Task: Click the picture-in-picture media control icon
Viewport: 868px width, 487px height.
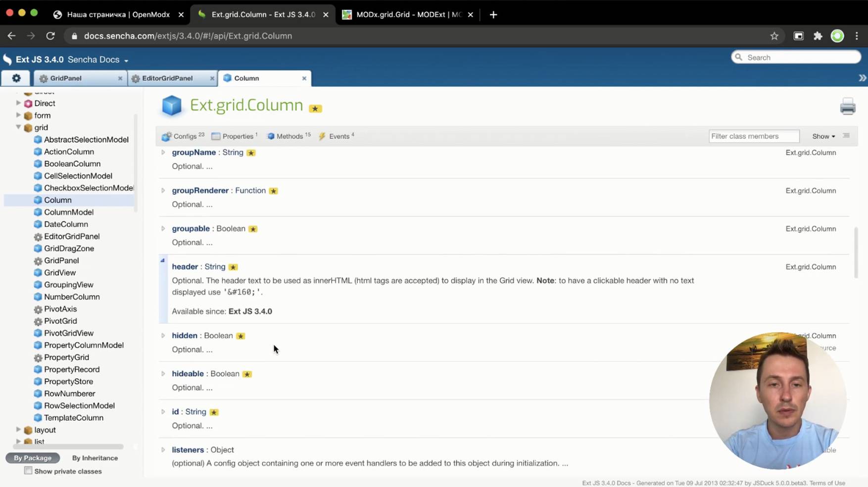Action: click(x=799, y=36)
